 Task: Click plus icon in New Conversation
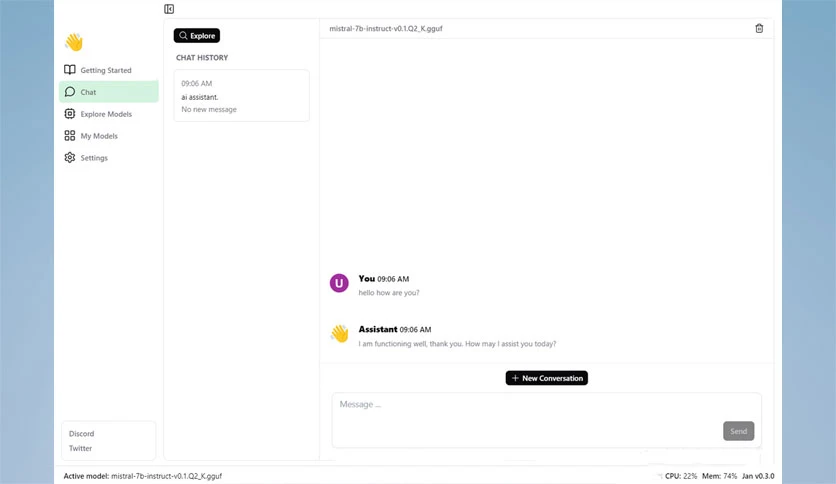515,378
